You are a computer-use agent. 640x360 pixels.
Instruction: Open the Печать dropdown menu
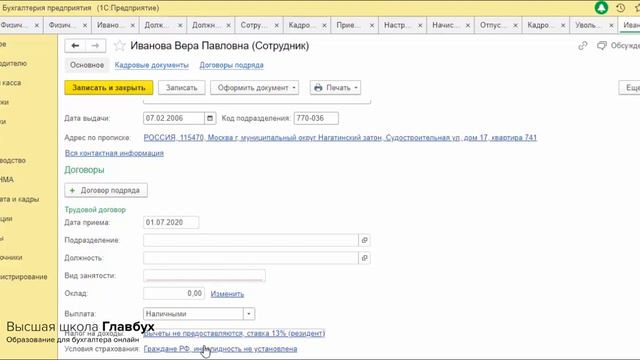335,88
